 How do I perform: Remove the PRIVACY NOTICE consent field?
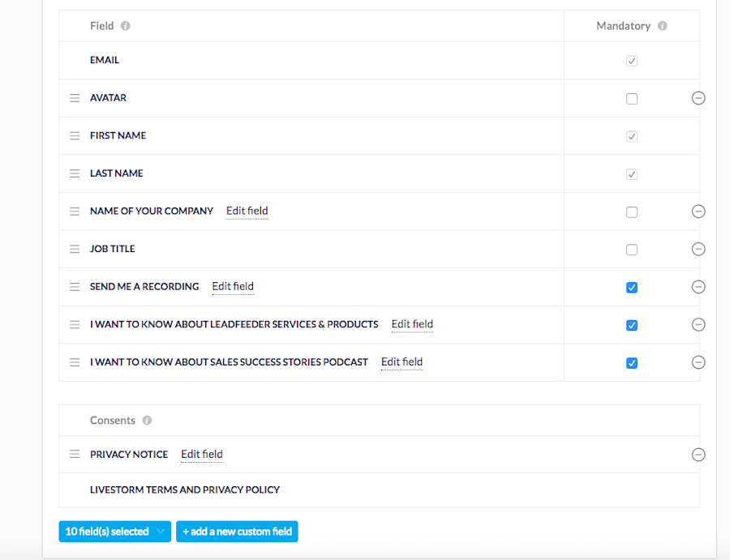click(x=698, y=455)
